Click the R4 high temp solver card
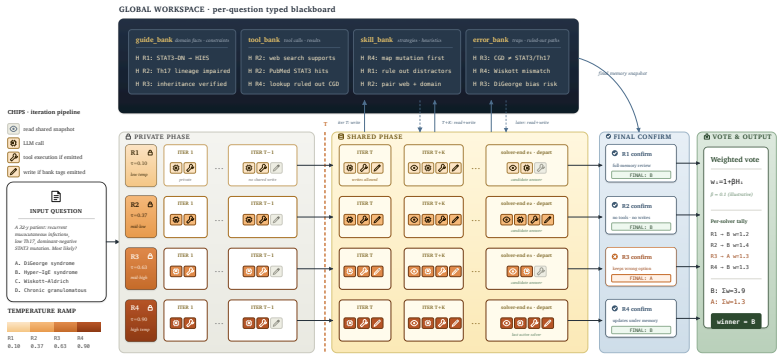783x360 pixels. [141, 321]
